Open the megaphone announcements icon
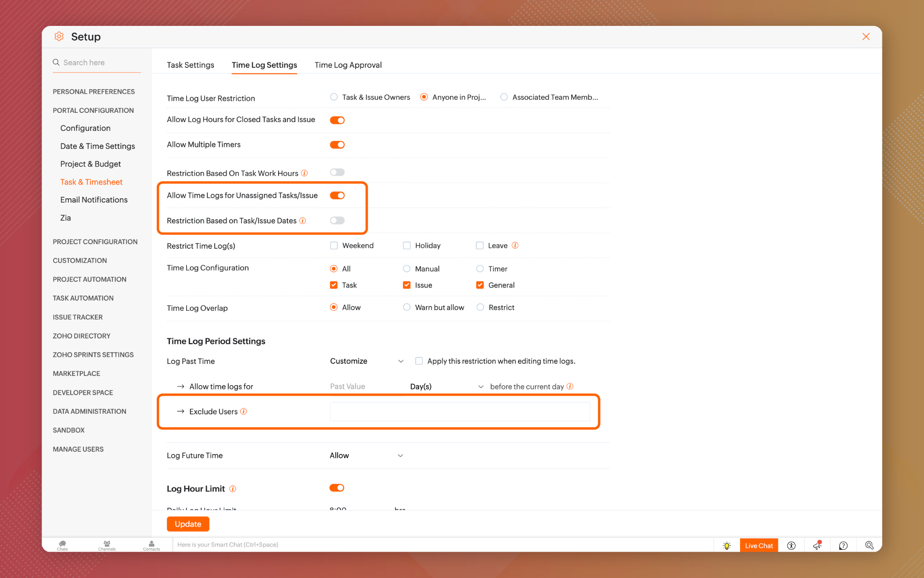Viewport: 924px width, 578px height. coord(817,546)
